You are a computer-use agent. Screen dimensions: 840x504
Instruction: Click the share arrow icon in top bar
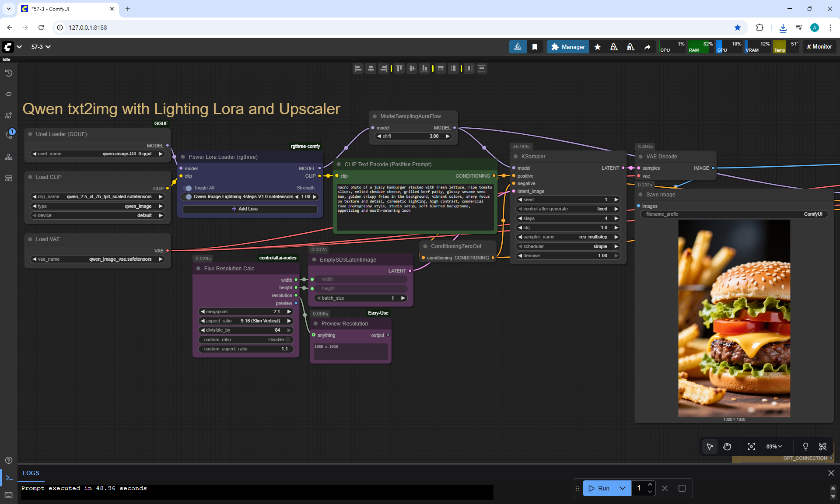[647, 47]
